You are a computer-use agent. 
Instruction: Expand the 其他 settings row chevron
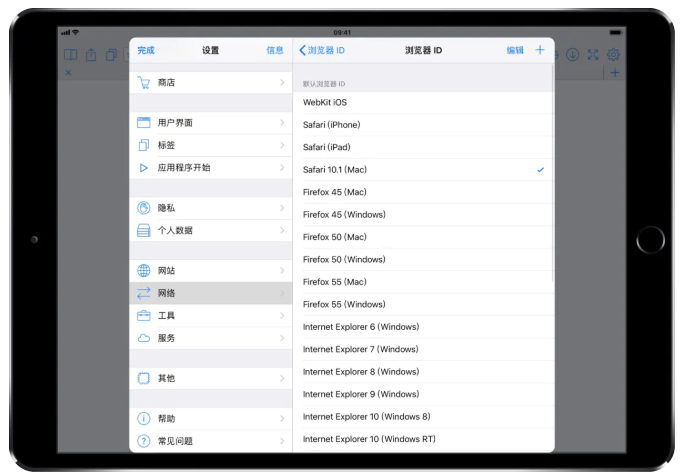282,378
